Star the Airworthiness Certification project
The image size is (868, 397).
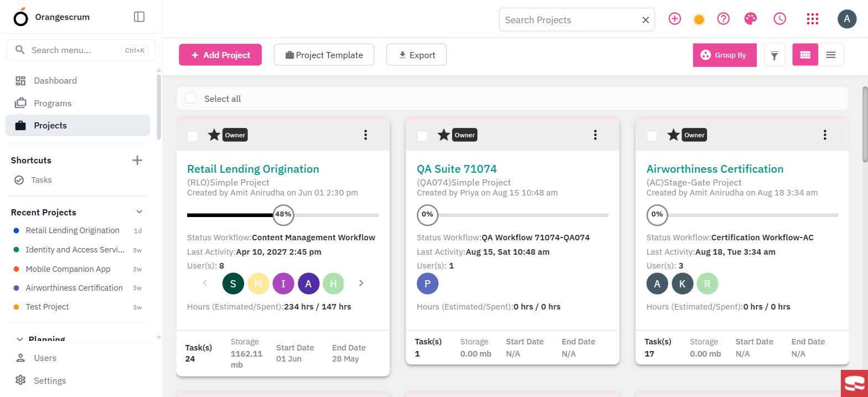674,135
